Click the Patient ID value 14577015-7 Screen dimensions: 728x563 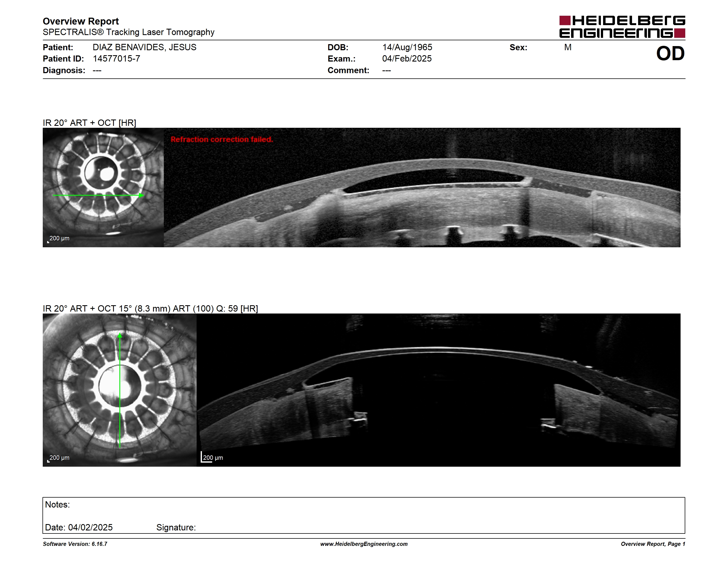116,59
